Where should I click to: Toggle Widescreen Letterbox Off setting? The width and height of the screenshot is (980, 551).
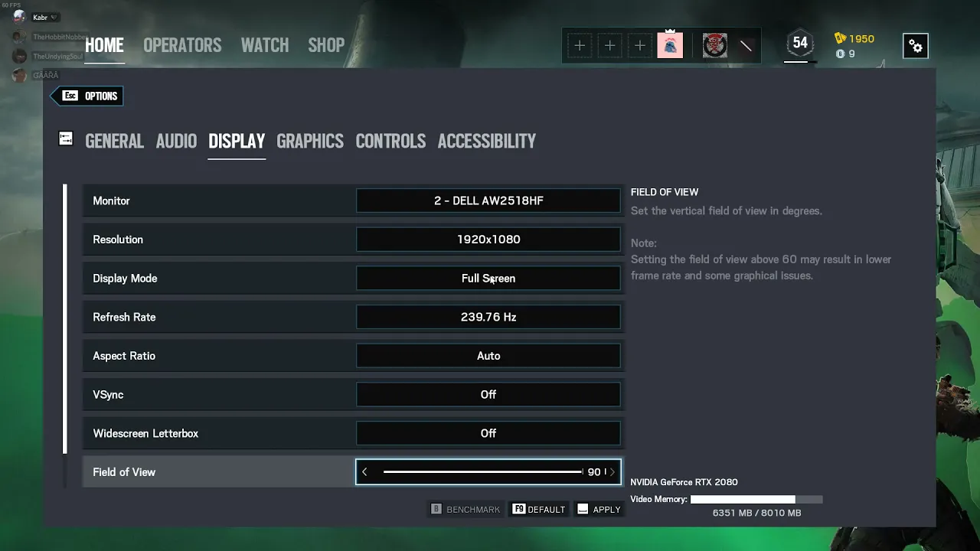point(488,433)
